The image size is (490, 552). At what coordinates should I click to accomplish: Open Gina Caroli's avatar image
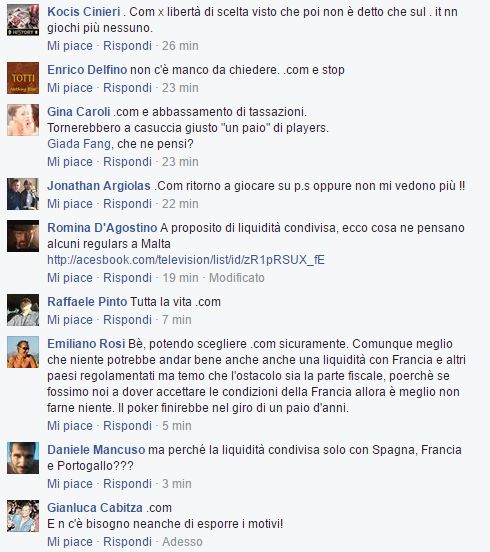tap(23, 120)
